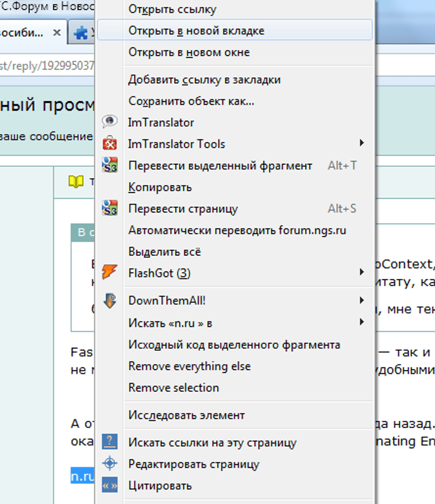Click the question mark search links icon
The width and height of the screenshot is (435, 504).
110,442
